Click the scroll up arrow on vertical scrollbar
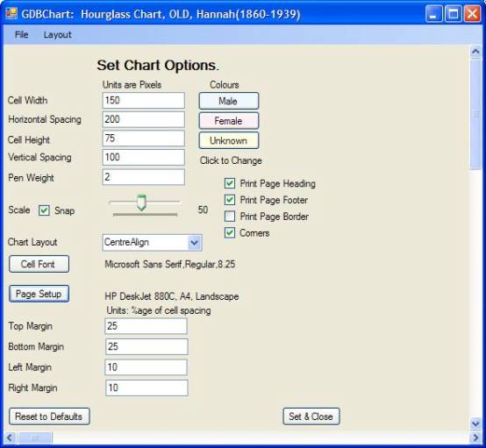The width and height of the screenshot is (486, 448). 475,52
